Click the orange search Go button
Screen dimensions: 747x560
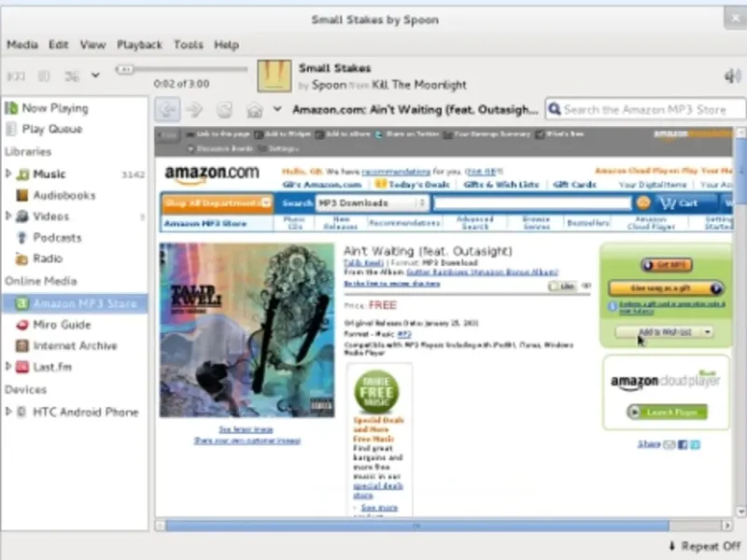[643, 203]
